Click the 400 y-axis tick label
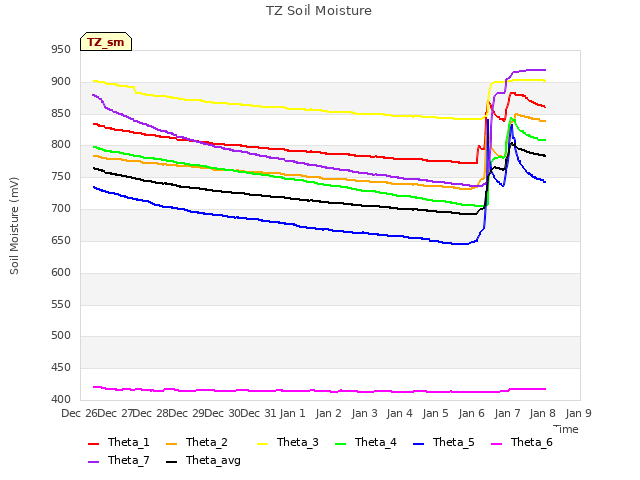Viewport: 640px width, 480px height. tap(61, 399)
